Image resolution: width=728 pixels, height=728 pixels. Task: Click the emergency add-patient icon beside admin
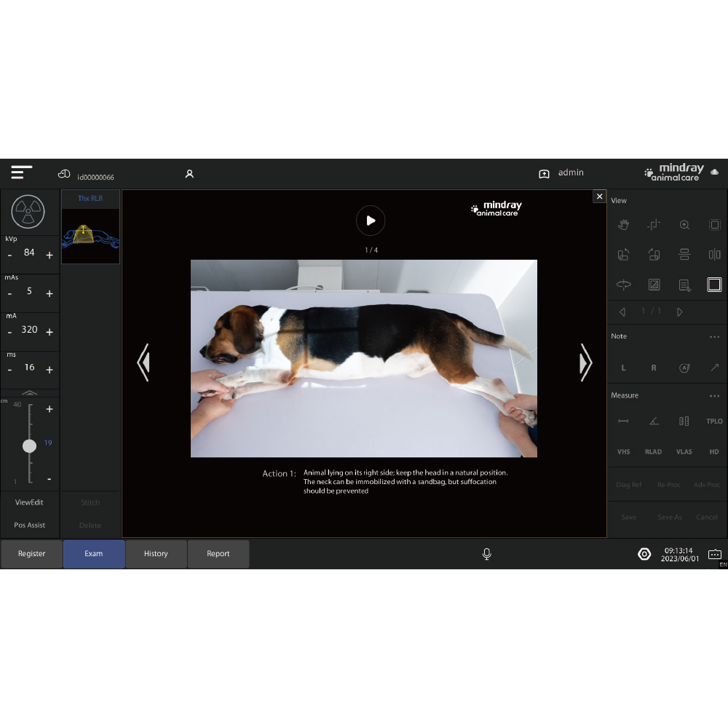point(544,174)
